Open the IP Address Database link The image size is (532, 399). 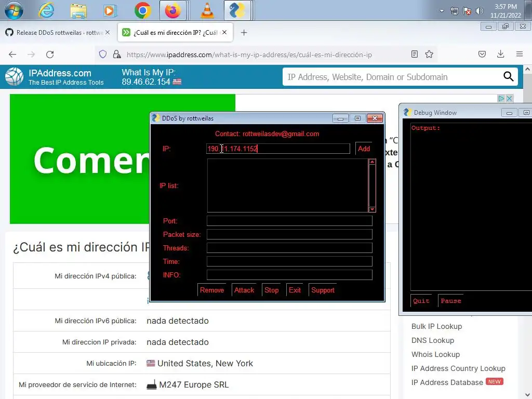click(x=447, y=382)
